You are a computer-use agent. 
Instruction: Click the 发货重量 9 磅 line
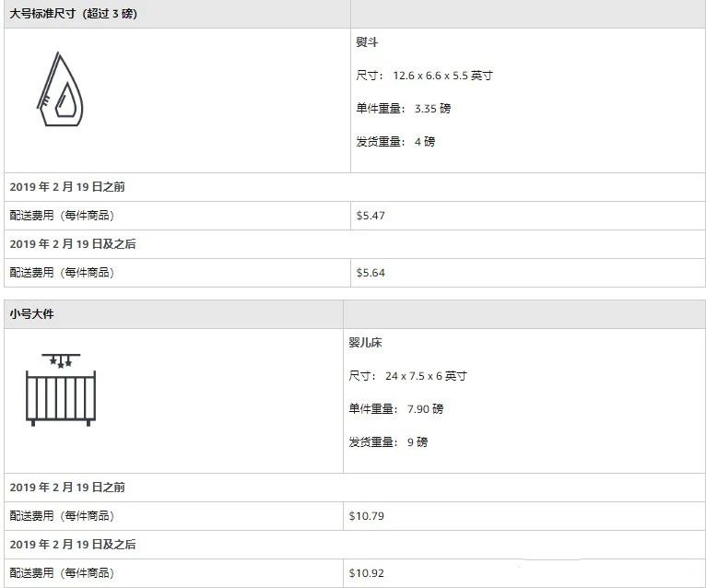[388, 442]
